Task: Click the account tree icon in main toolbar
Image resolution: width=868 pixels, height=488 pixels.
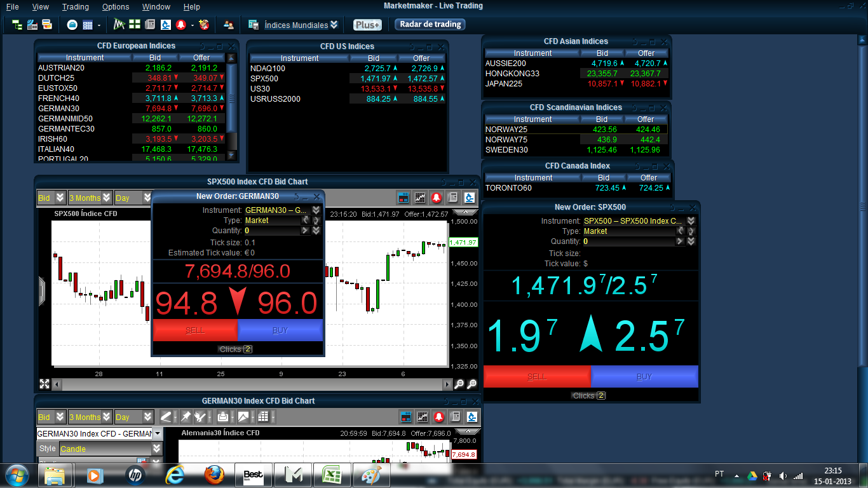Action: click(x=17, y=25)
